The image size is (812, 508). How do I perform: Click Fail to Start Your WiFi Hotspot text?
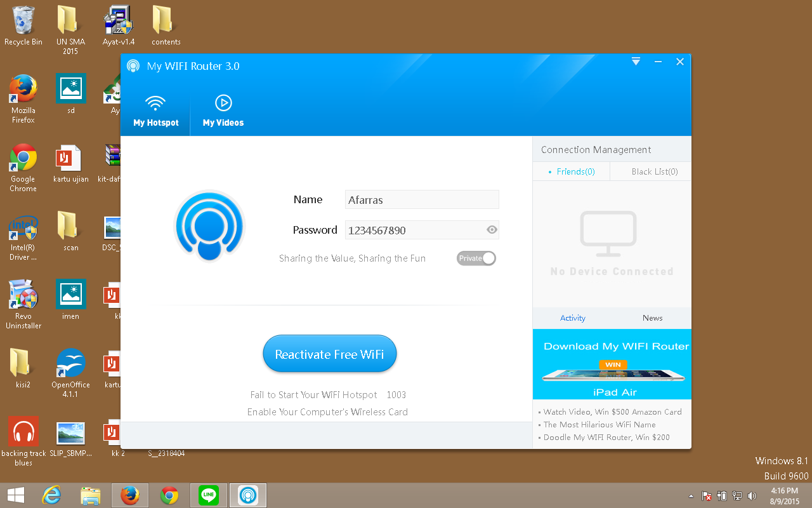coord(313,394)
